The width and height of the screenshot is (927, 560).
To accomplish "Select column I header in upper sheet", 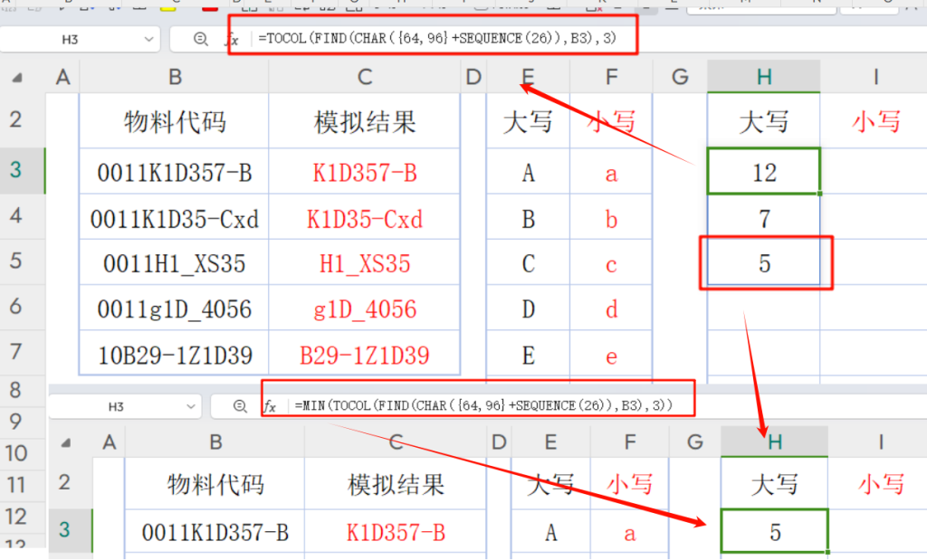I will click(x=875, y=77).
